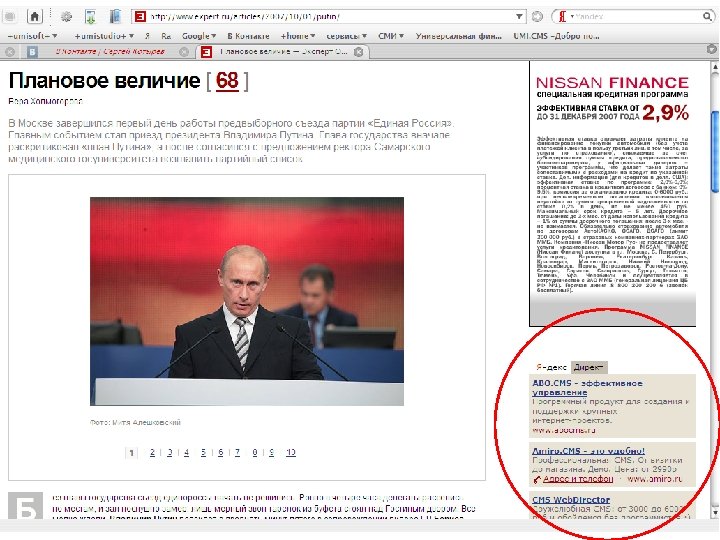Viewport: 720px width, 540px height.
Task: Go to photo gallery page 10
Action: 291,452
